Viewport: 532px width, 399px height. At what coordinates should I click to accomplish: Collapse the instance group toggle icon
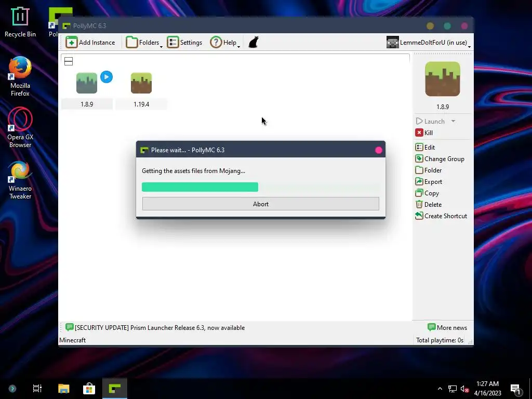(69, 61)
